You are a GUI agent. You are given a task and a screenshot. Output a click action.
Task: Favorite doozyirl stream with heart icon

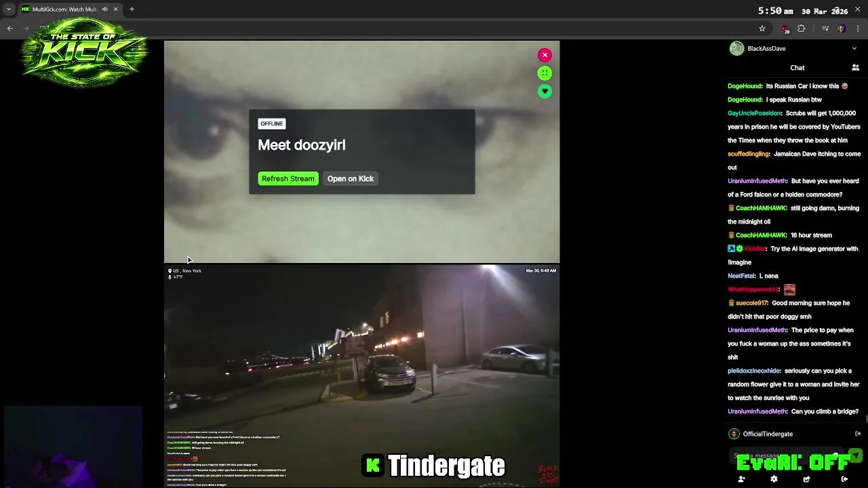(x=545, y=91)
